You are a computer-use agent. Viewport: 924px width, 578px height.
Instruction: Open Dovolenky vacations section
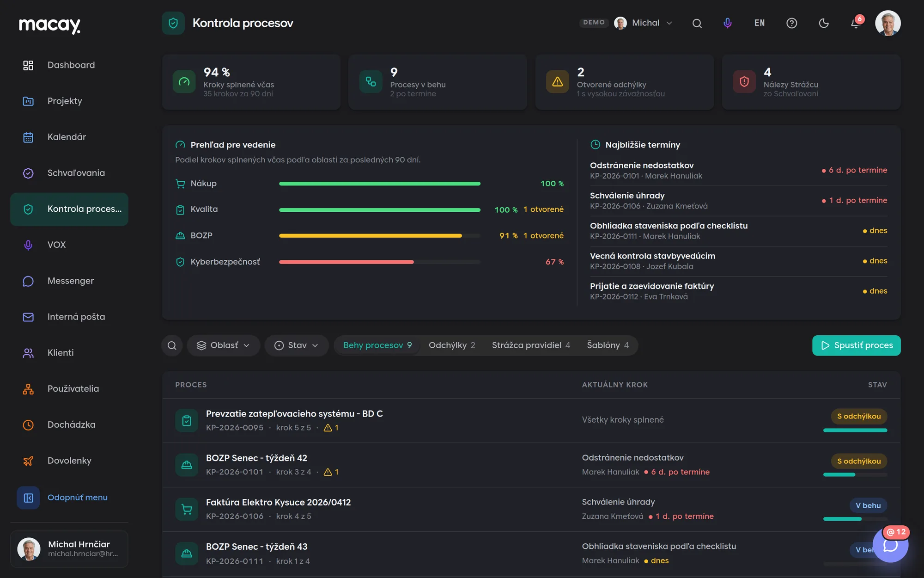point(69,461)
